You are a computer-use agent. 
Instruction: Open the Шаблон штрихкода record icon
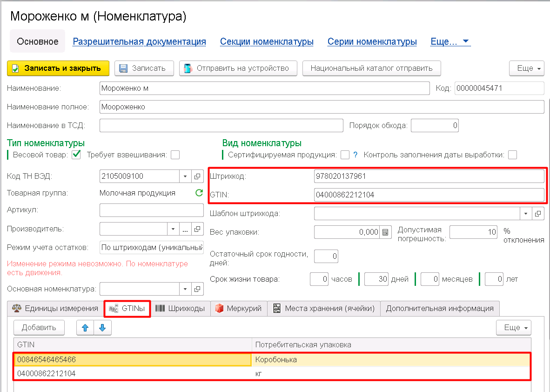click(x=538, y=213)
